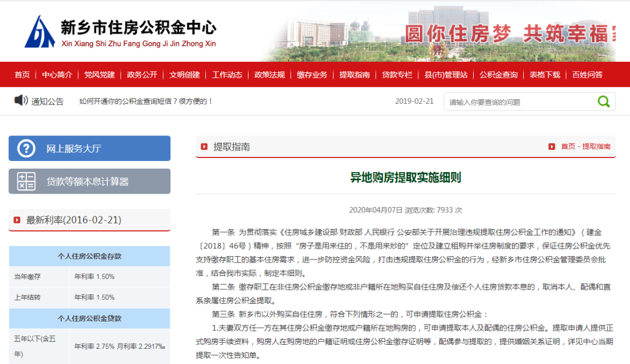This screenshot has height=364, width=630.
Task: Go to 贷款专栏 in the navigation bar
Action: tap(397, 75)
